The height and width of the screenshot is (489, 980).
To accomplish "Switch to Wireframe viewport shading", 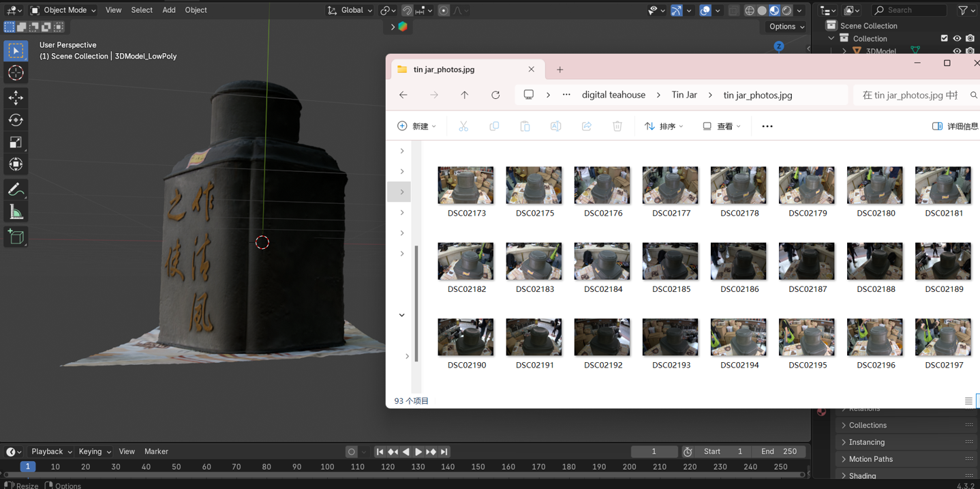I will tap(748, 10).
